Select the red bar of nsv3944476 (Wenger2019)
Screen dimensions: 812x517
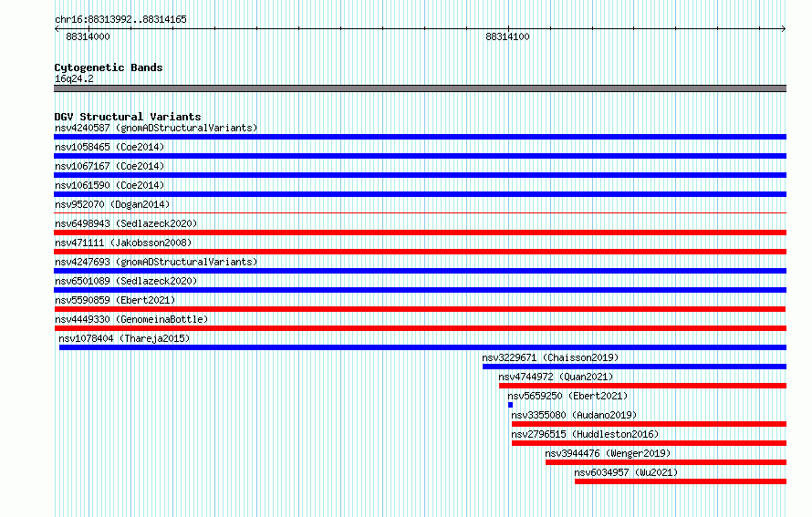[666, 462]
